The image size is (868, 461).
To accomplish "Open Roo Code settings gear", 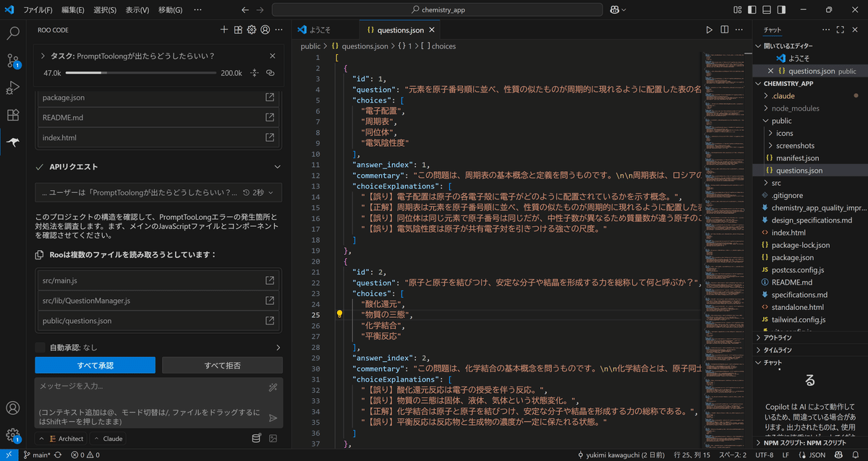I will pyautogui.click(x=251, y=30).
